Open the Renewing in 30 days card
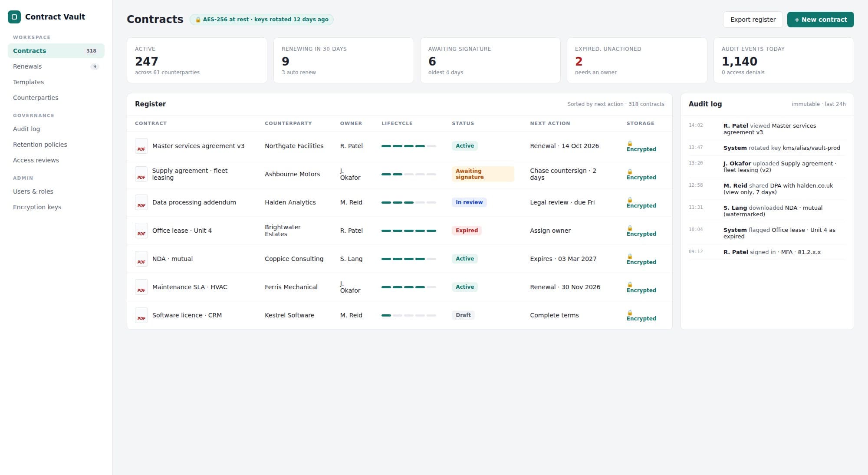 click(343, 60)
